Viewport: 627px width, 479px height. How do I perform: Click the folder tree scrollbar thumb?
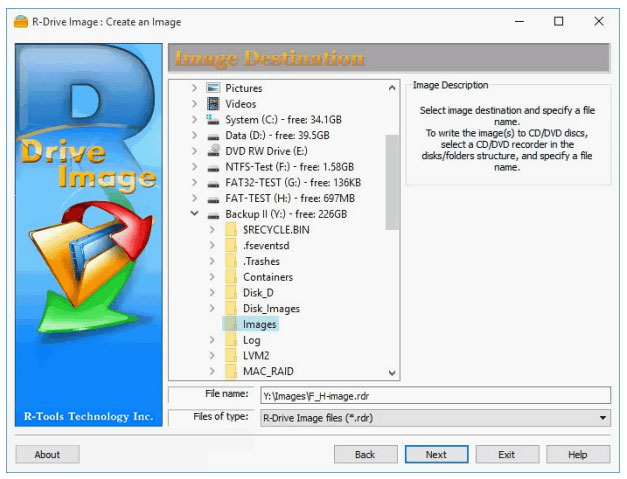392,182
